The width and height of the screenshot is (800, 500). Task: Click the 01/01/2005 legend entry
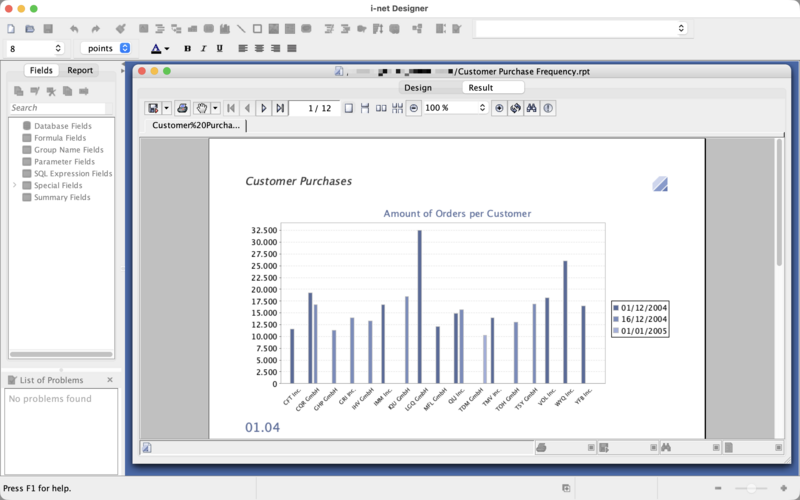640,331
